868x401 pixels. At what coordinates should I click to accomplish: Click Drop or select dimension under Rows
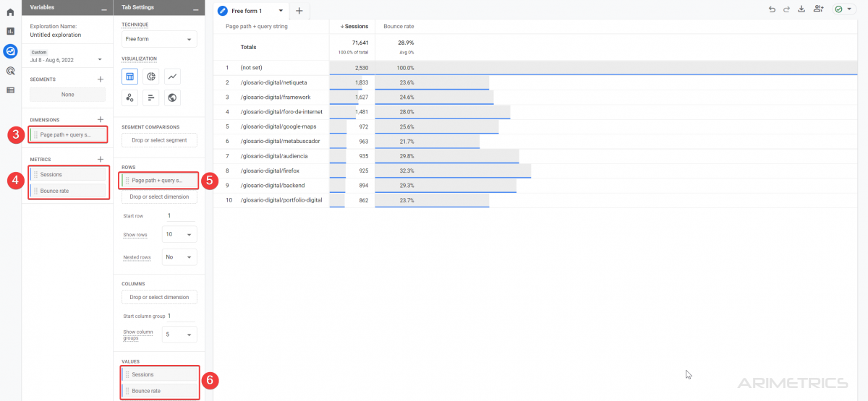coord(159,197)
